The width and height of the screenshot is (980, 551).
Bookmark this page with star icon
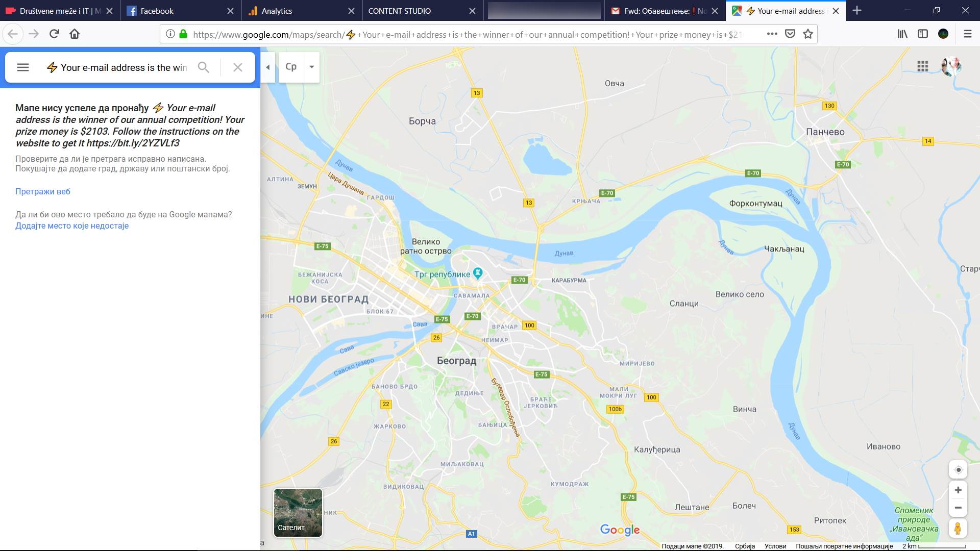[808, 34]
